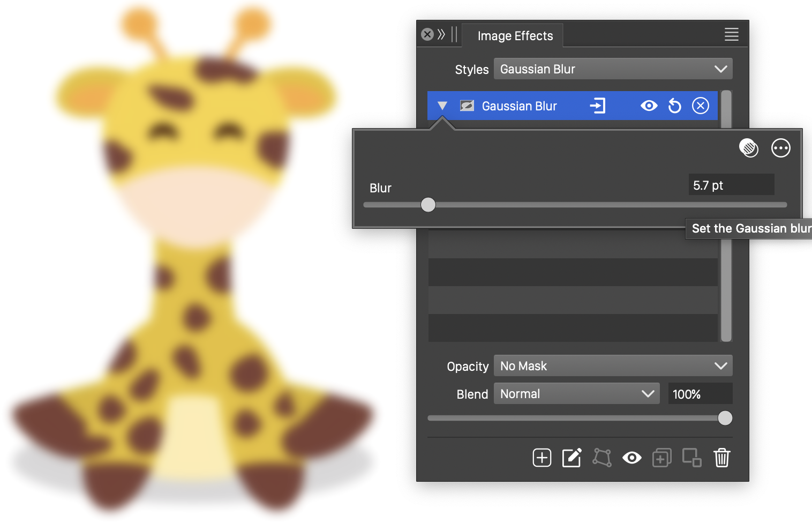Screen dimensions: 812x523
Task: Click the edit pencil icon in bottom toolbar
Action: (x=572, y=458)
